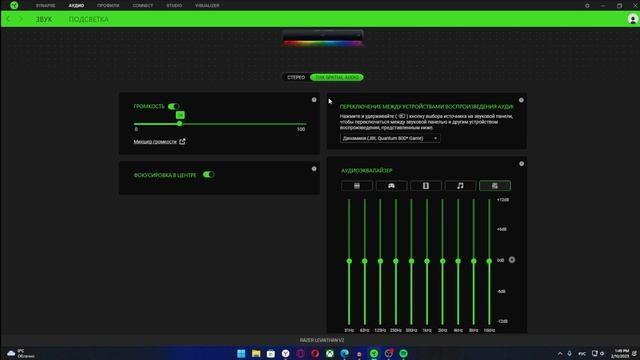This screenshot has height=360, width=640.
Task: Show hidden system tray icons chevron
Action: [x=560, y=353]
